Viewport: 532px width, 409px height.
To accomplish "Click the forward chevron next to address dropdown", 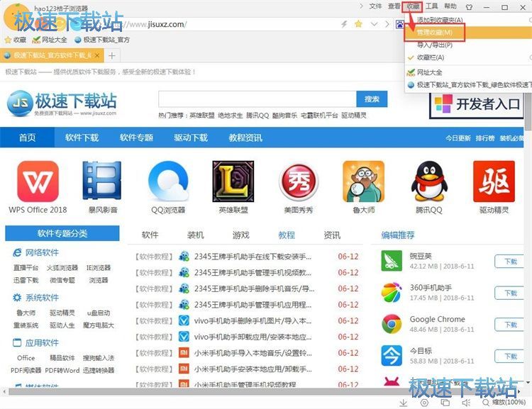I will coord(387,24).
